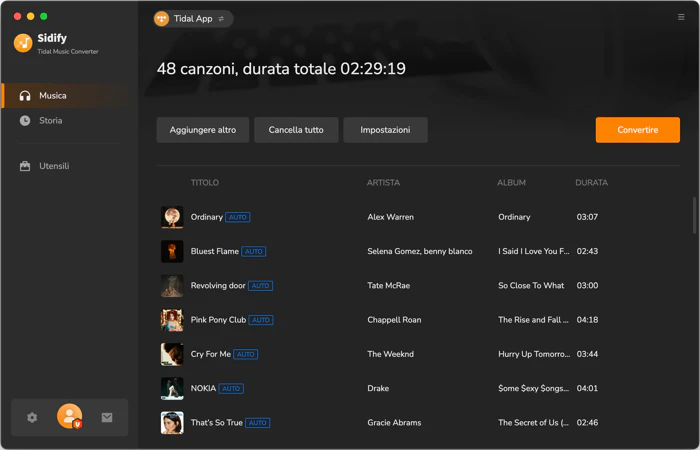Toggle the AUTO tag on NOKIA
Screen dimensions: 700x450
(231, 389)
